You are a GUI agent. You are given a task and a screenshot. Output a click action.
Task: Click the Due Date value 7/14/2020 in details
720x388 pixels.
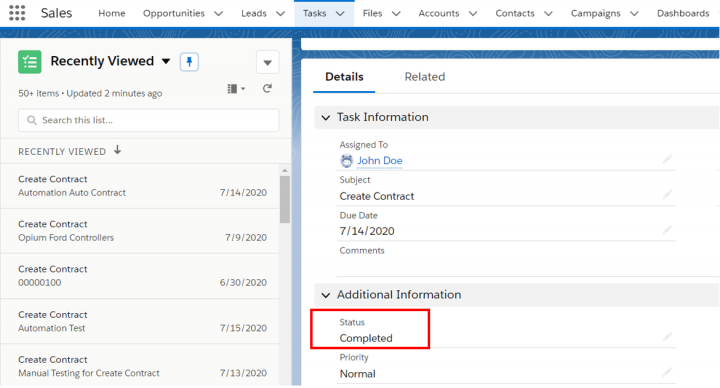tap(367, 231)
